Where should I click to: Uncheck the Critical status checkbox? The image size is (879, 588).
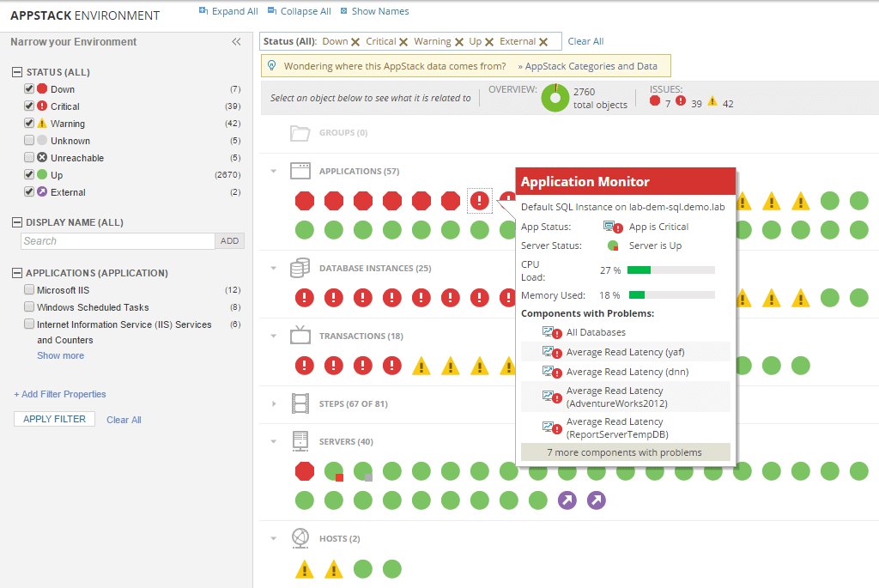click(29, 106)
